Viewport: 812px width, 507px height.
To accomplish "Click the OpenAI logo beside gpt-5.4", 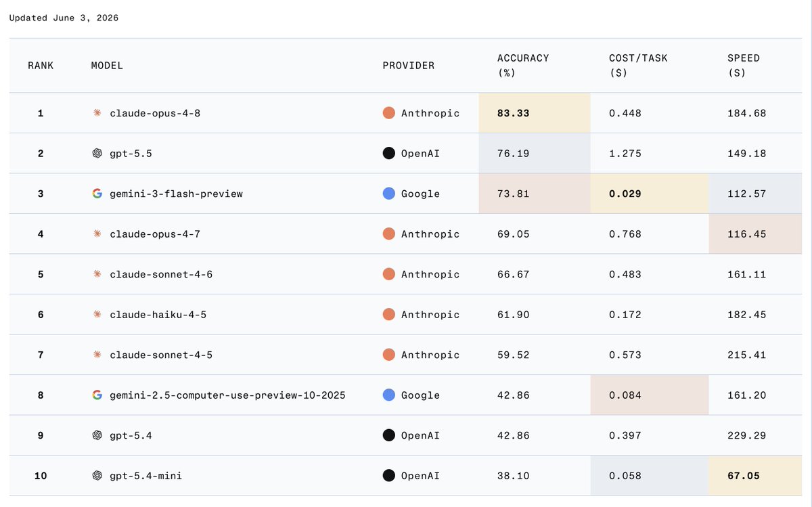I will click(97, 435).
